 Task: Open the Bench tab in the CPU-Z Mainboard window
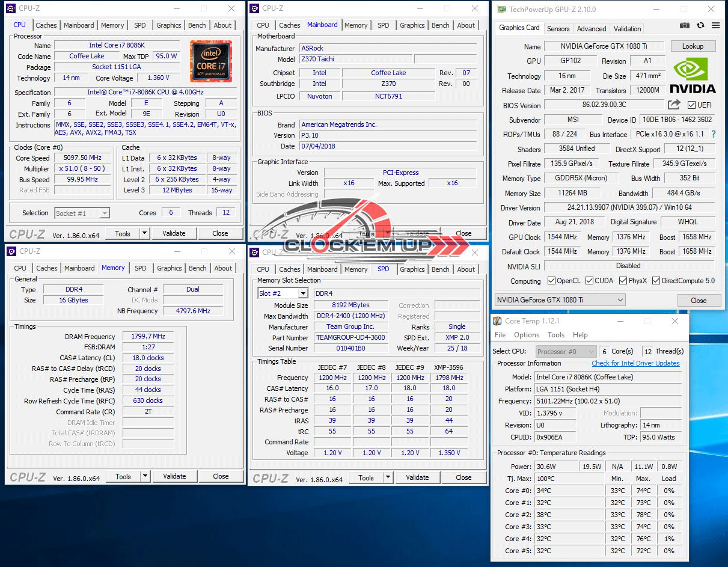(x=441, y=25)
